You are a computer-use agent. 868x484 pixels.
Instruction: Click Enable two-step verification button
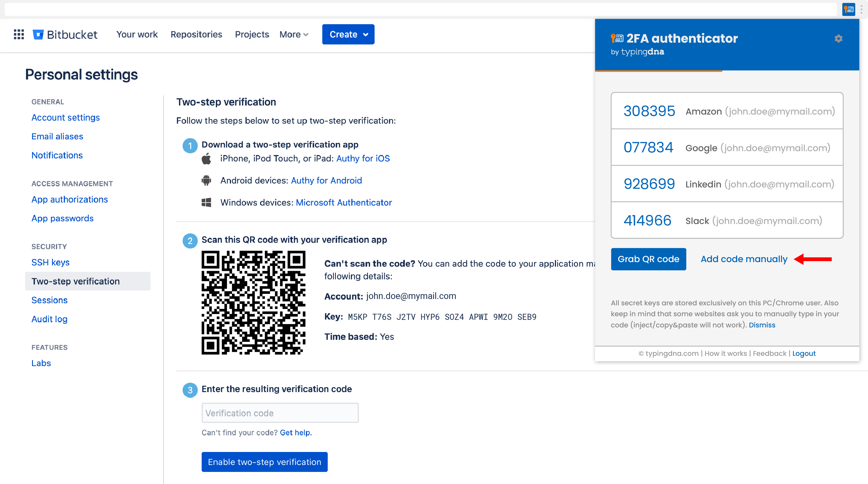(264, 461)
